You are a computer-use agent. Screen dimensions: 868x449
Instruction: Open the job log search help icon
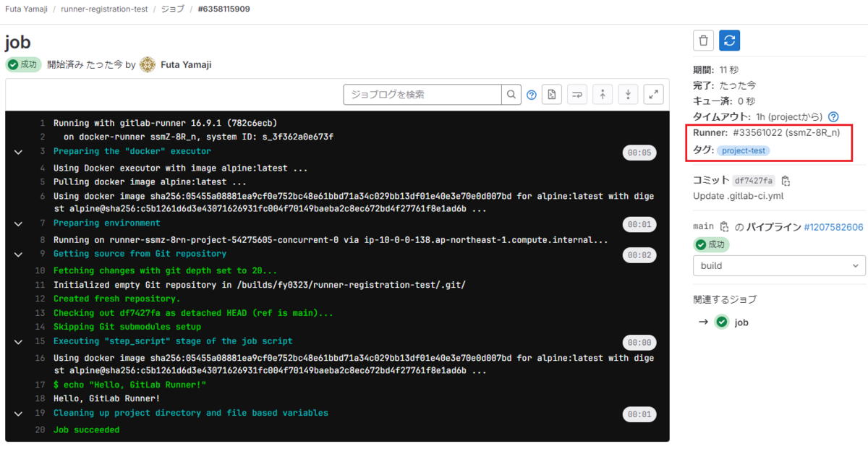coord(532,95)
